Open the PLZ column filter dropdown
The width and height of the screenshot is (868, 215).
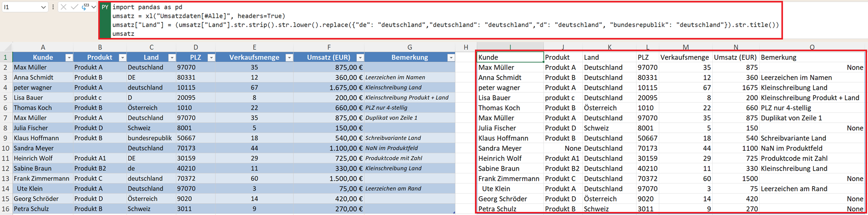click(211, 57)
